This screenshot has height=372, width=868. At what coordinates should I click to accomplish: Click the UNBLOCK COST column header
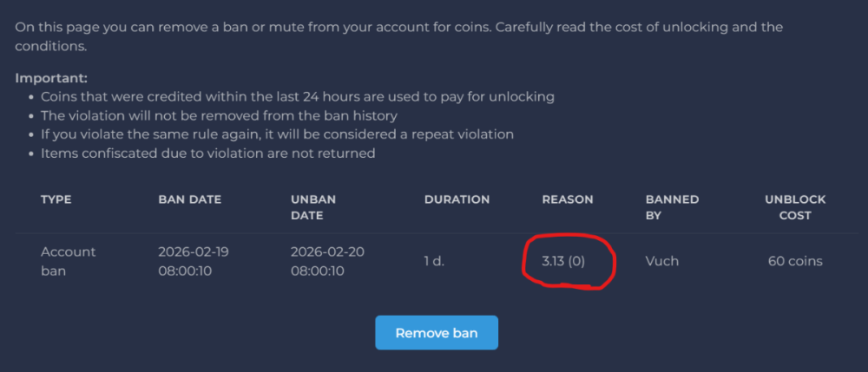tap(795, 207)
